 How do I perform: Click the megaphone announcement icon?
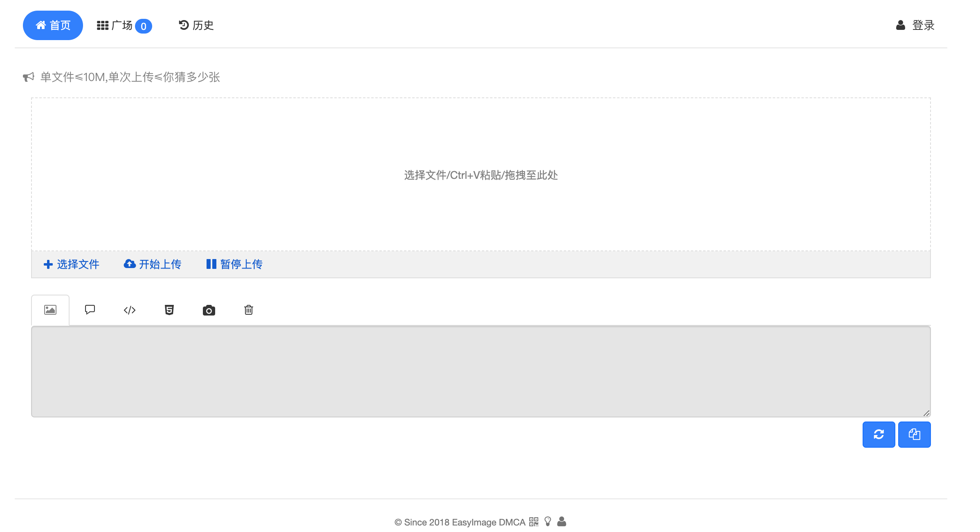pos(28,77)
